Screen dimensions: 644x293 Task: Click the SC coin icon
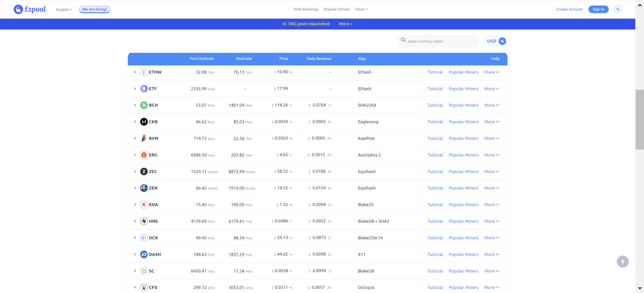(144, 271)
